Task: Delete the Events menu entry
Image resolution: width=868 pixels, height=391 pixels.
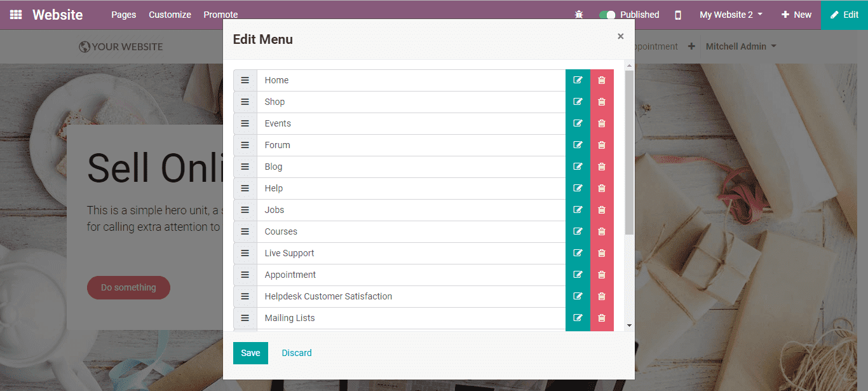Action: coord(602,123)
